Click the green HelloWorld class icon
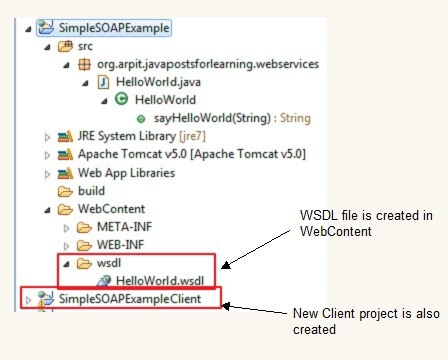The height and width of the screenshot is (360, 448). [121, 99]
